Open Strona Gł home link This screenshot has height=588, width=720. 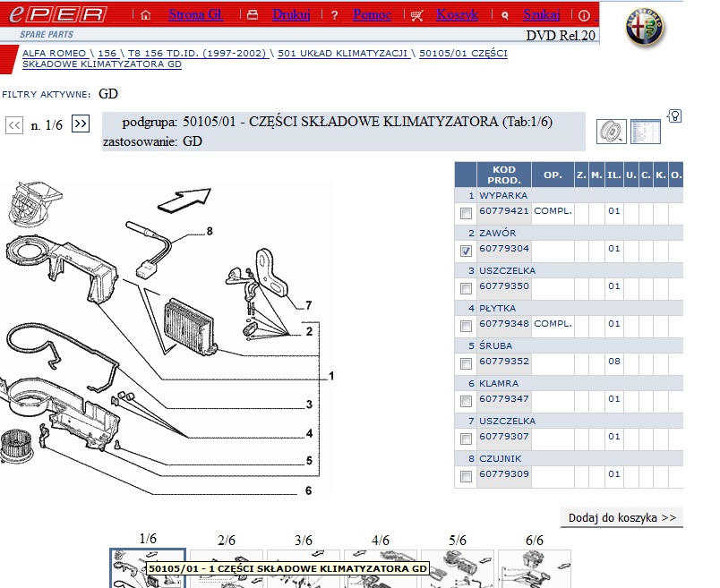pos(195,14)
